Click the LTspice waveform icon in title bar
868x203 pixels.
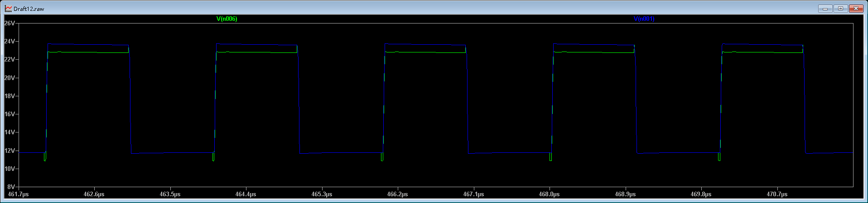tap(8, 9)
